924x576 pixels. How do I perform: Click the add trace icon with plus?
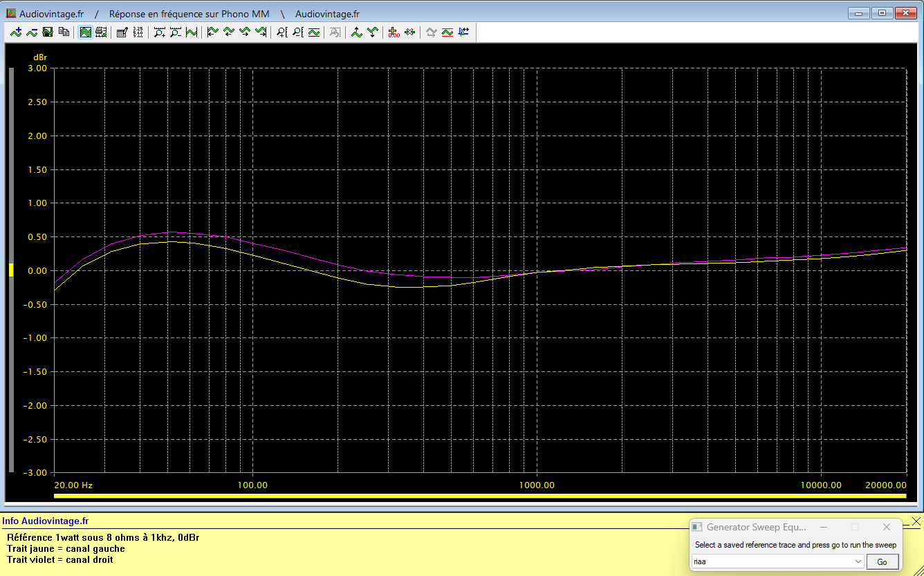[16, 32]
